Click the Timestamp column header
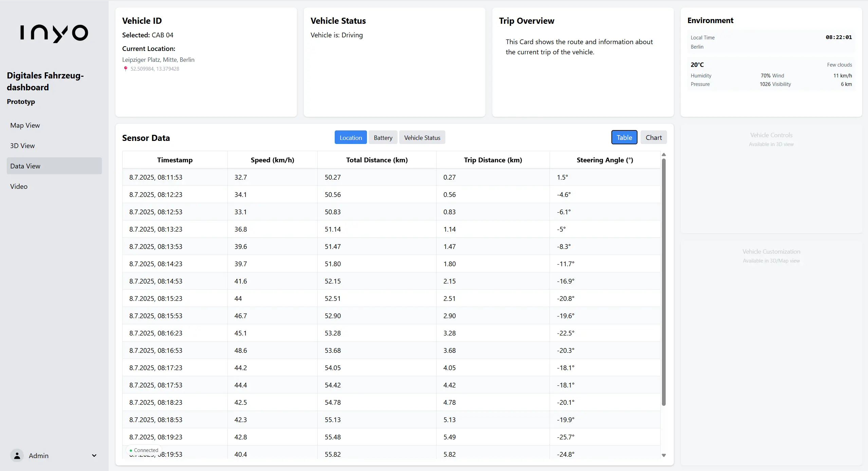868x471 pixels. click(x=175, y=160)
